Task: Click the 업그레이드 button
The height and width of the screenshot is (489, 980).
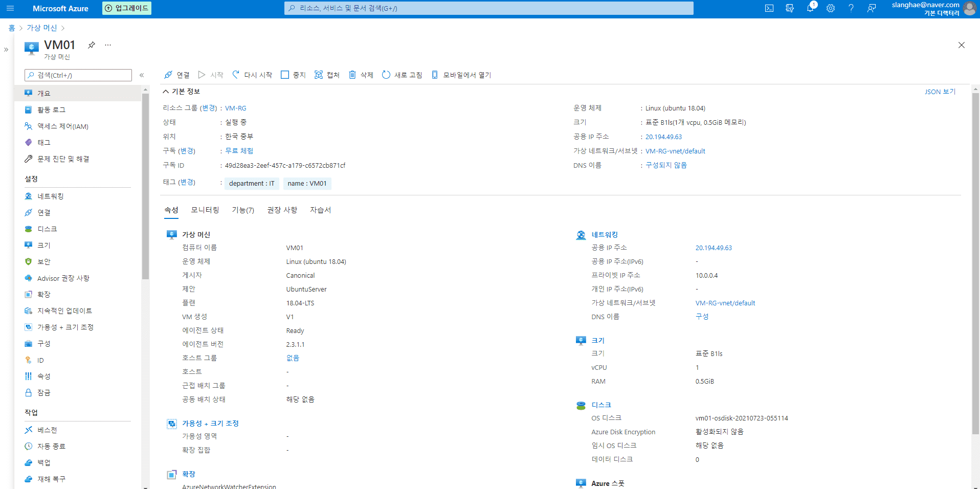Action: point(127,8)
